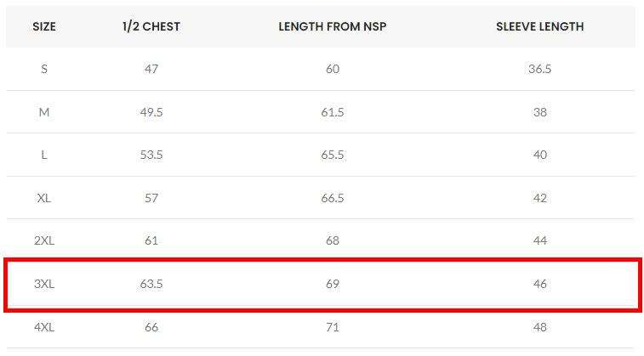Click the 46 sleeve length in 3XL row
This screenshot has height=356, width=644.
[539, 284]
